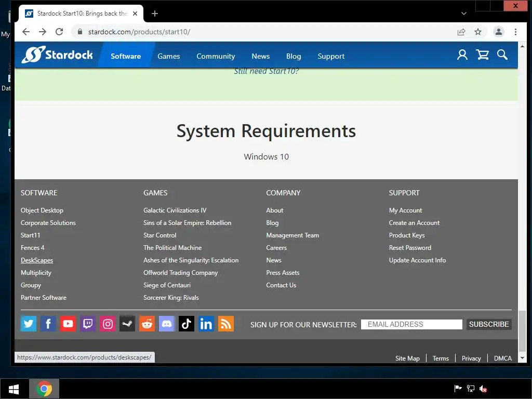The image size is (532, 399).
Task: Click the share page icon in address bar
Action: pyautogui.click(x=461, y=32)
